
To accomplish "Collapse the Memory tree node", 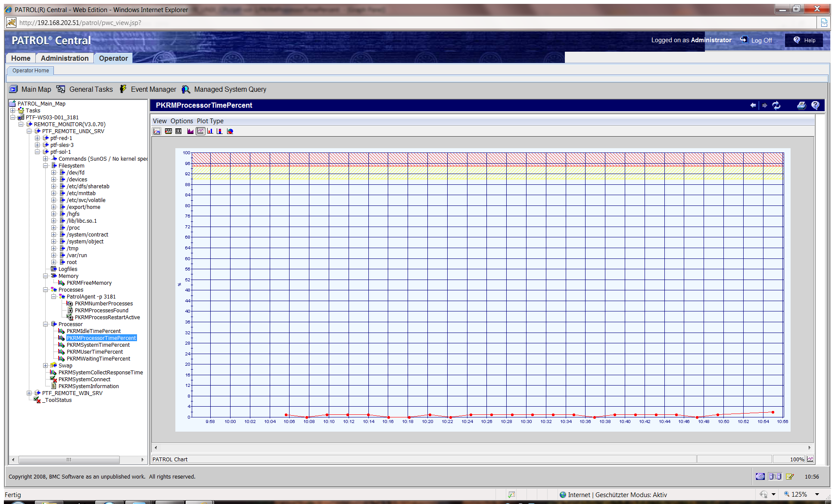I will pos(46,276).
